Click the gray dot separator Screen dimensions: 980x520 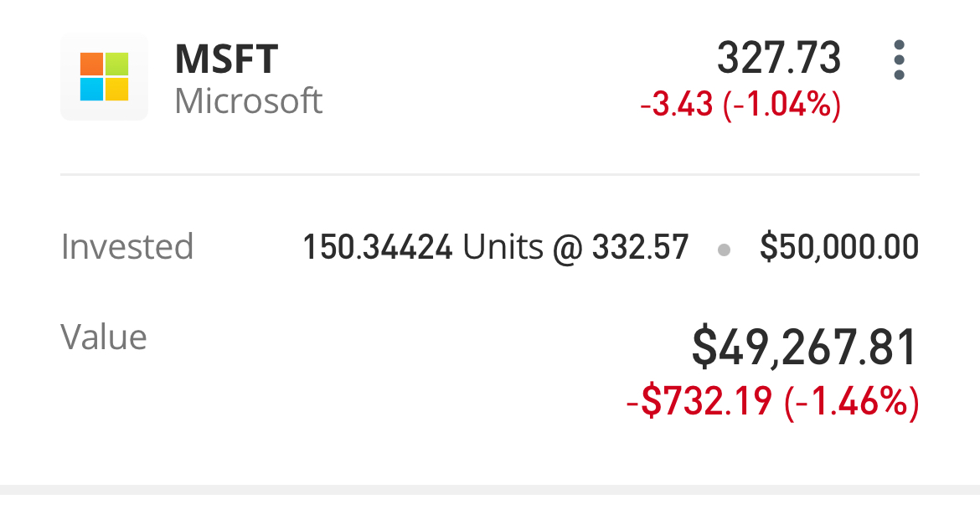[724, 250]
